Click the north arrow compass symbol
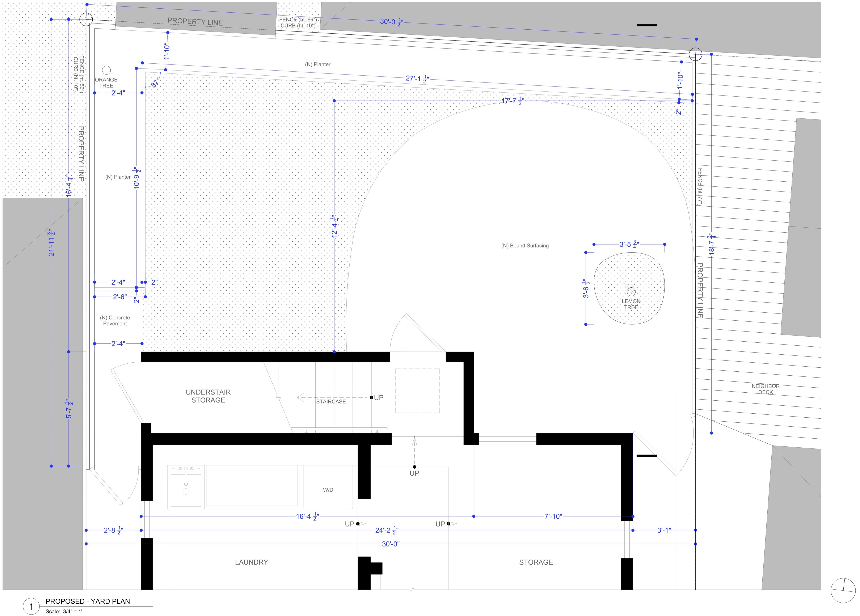860x616 pixels. pos(843,590)
